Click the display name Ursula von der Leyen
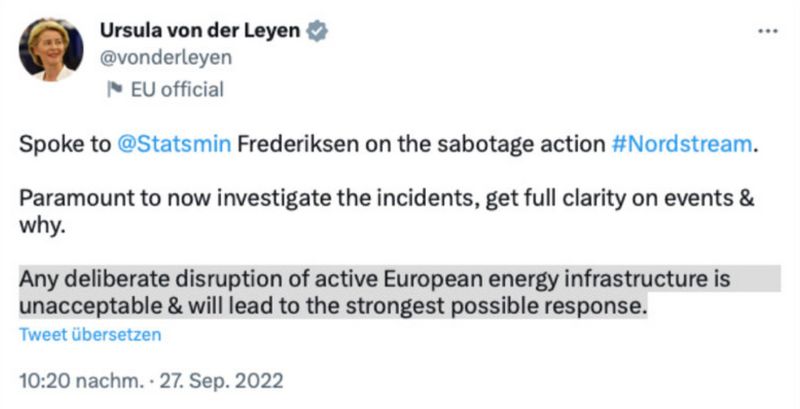 [200, 31]
